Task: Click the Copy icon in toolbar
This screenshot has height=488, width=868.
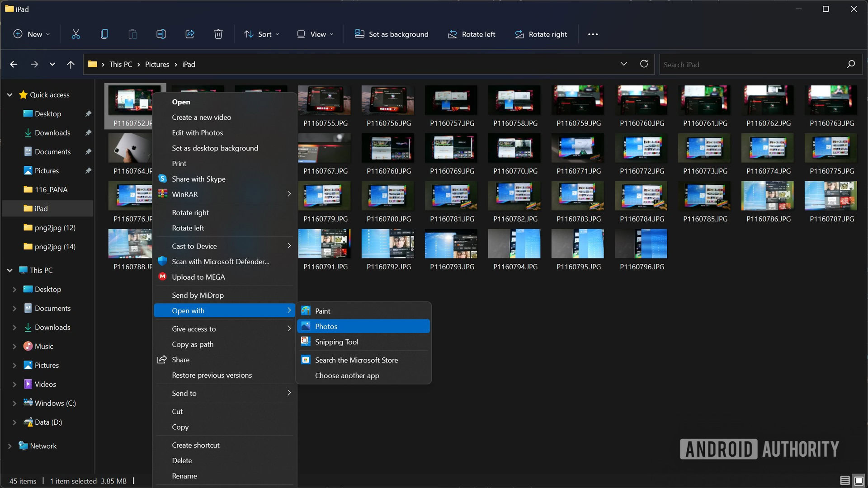Action: tap(104, 34)
